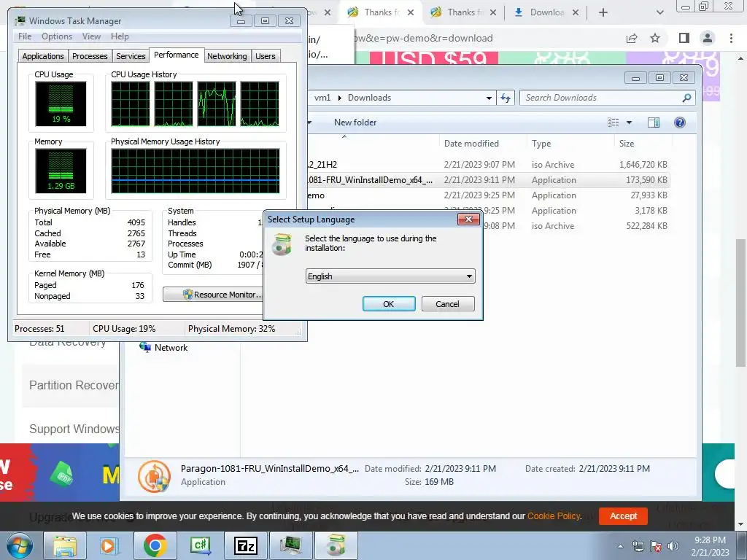Cancel the Select Setup Language dialog
747x560 pixels.
pos(448,304)
